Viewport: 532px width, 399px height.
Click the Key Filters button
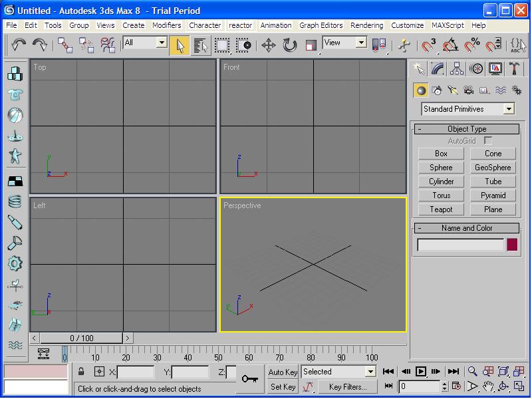(x=348, y=386)
